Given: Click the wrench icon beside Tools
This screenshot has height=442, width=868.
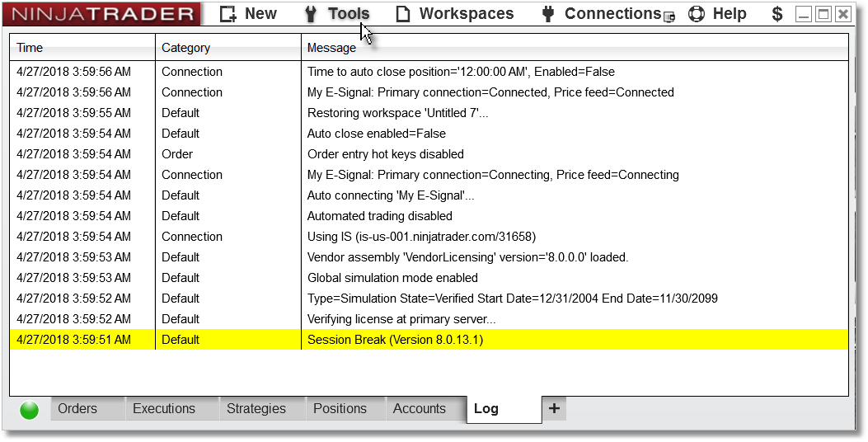Looking at the screenshot, I should click(311, 14).
